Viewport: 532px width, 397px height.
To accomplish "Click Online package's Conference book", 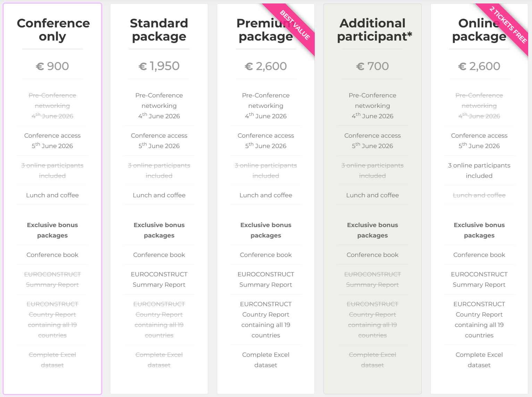I will (479, 255).
